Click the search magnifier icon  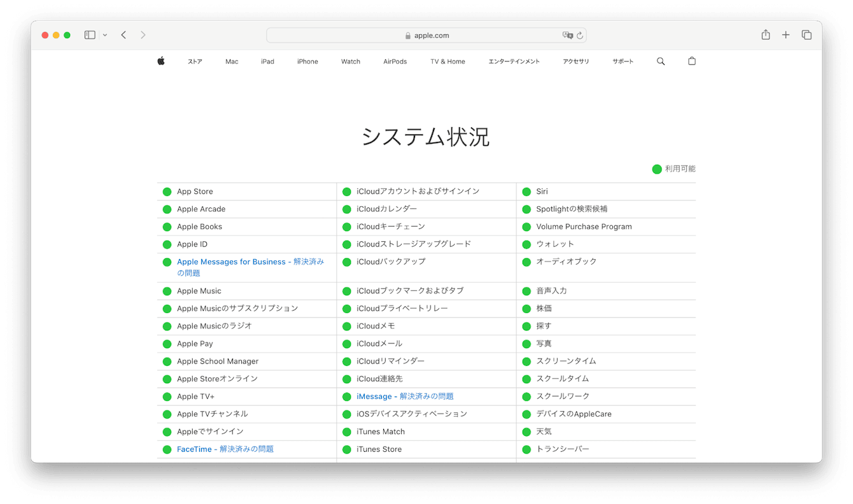tap(661, 62)
